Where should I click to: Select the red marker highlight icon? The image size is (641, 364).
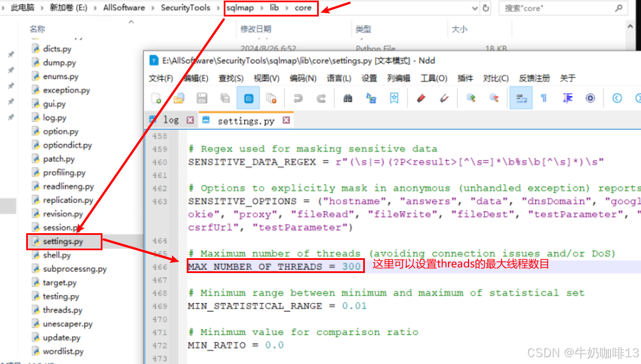point(421,98)
